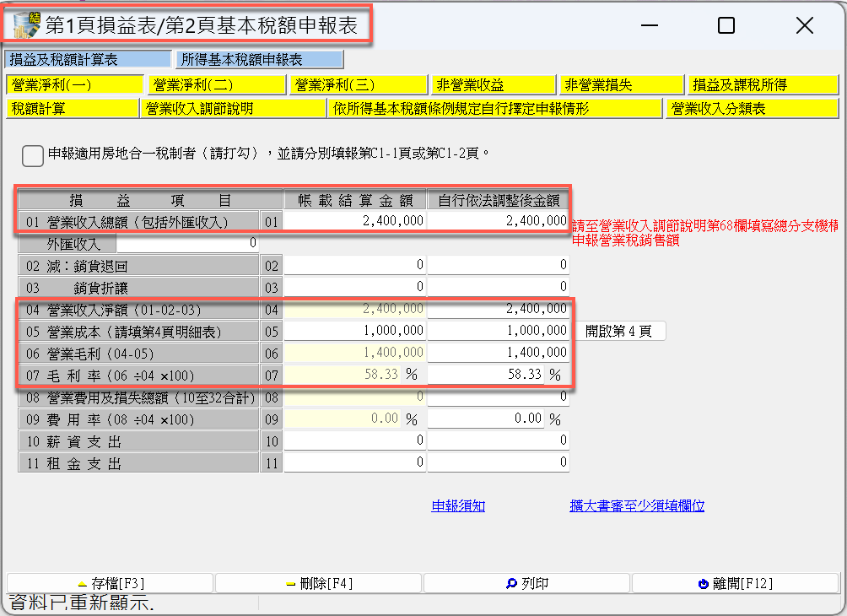The height and width of the screenshot is (616, 847).
Task: Save with the 存檔[F3] button
Action: (111, 584)
